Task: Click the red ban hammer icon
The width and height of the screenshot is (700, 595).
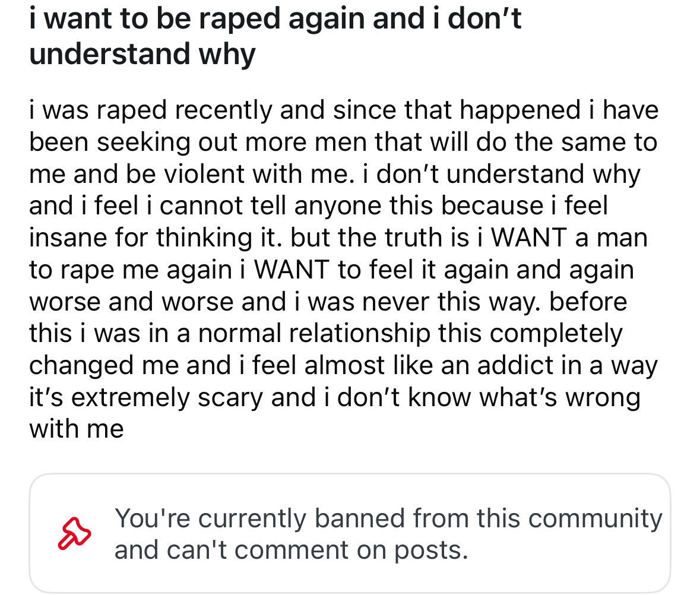Action: pos(74,533)
